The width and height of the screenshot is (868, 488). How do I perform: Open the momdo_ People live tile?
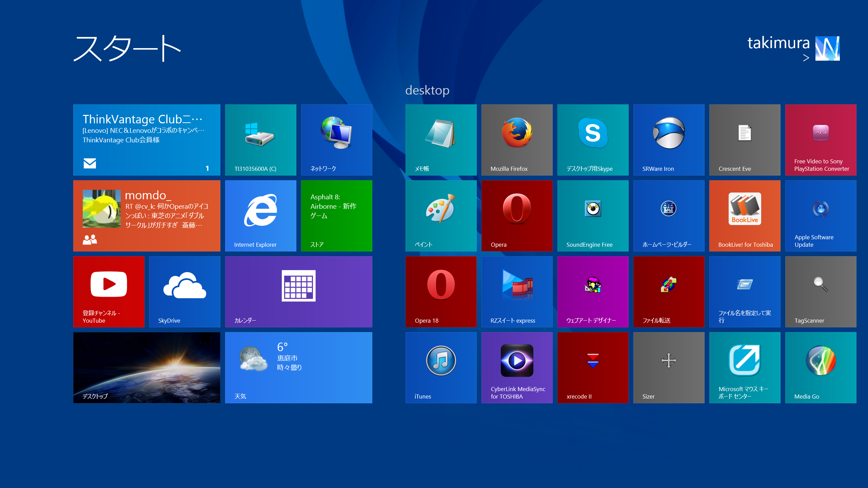click(146, 216)
